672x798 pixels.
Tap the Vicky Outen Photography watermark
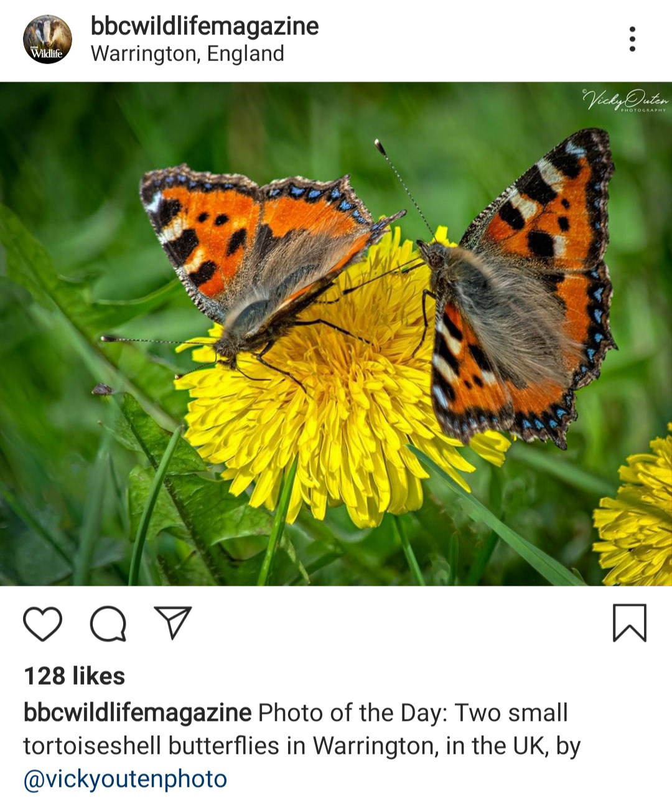click(x=625, y=100)
